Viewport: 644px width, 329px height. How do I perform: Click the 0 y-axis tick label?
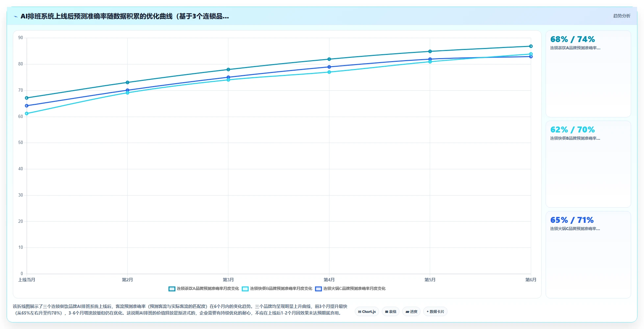[22, 274]
